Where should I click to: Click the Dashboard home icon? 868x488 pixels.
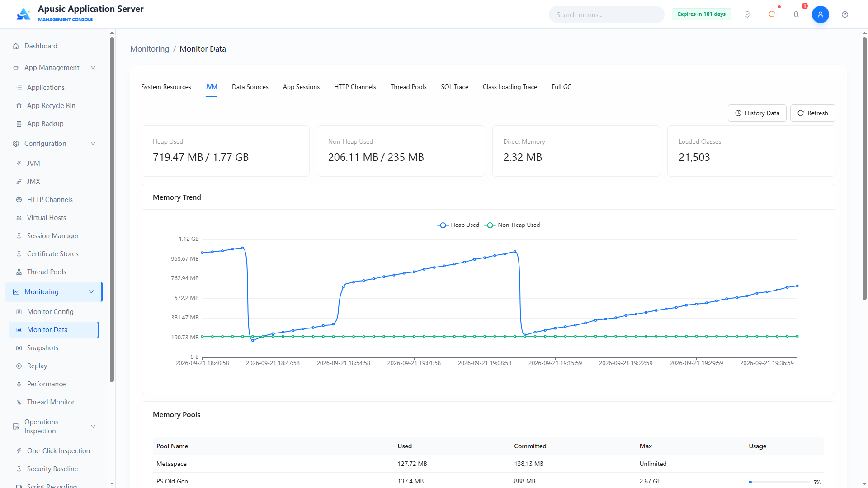click(16, 46)
